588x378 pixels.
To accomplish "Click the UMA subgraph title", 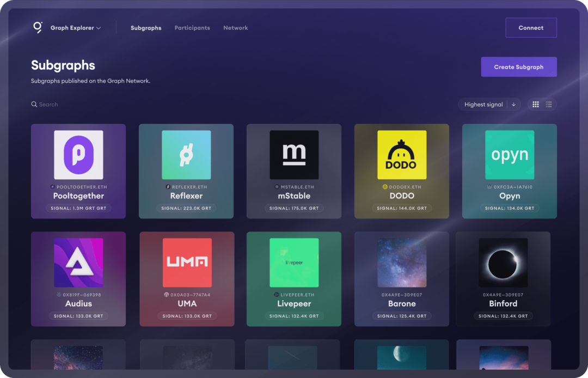I will point(187,303).
